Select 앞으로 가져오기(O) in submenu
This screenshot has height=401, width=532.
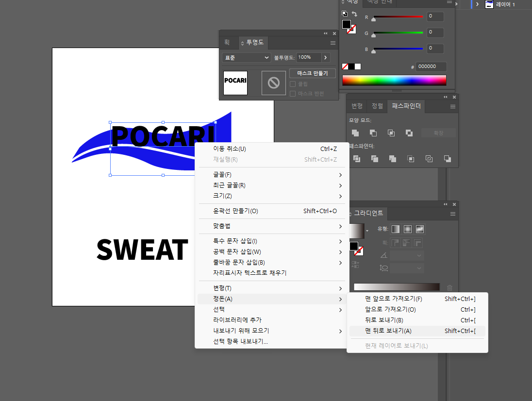(x=417, y=309)
